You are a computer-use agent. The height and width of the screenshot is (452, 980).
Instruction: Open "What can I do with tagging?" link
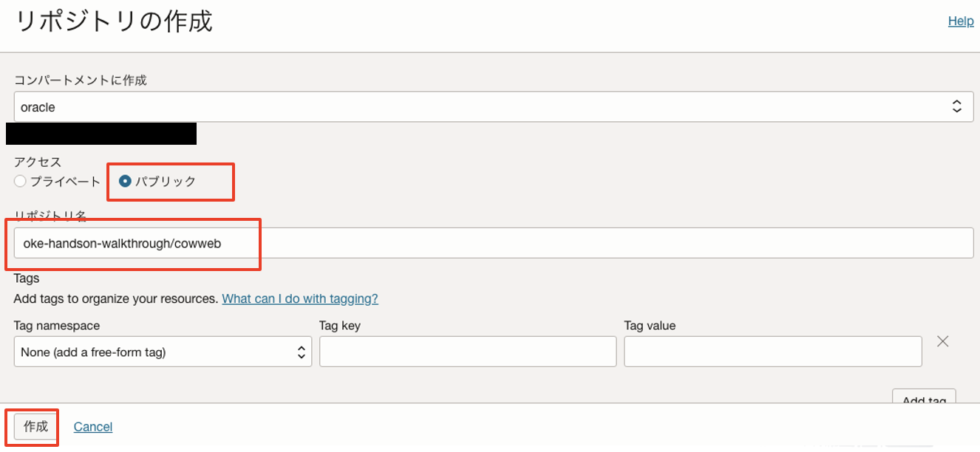[x=300, y=299]
